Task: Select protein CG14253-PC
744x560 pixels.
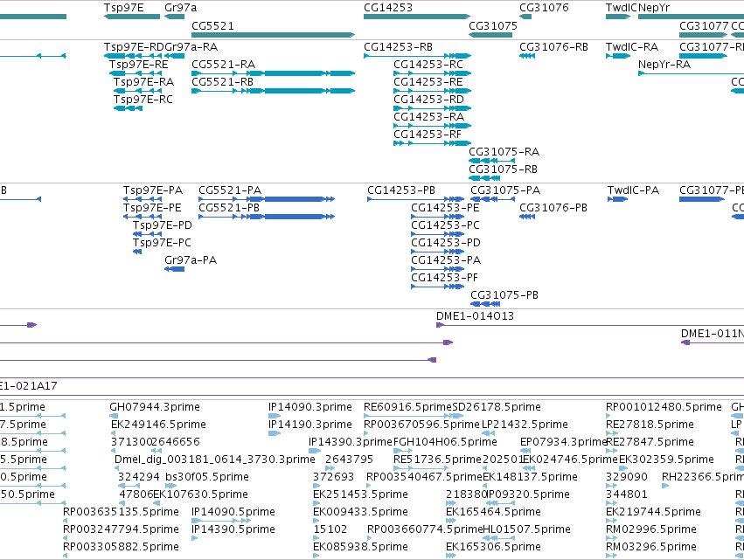Action: (437, 234)
